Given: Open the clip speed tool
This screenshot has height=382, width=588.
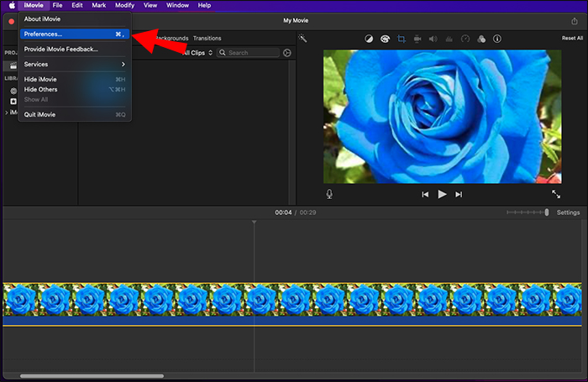Looking at the screenshot, I should click(465, 39).
